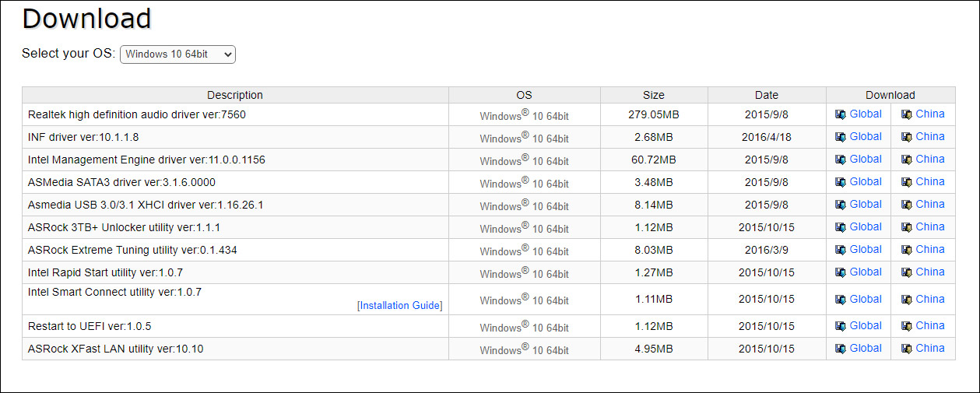Click Global download icon for Asmedia USB 3.0/3.1 driver
Image resolution: width=980 pixels, height=393 pixels.
point(840,205)
